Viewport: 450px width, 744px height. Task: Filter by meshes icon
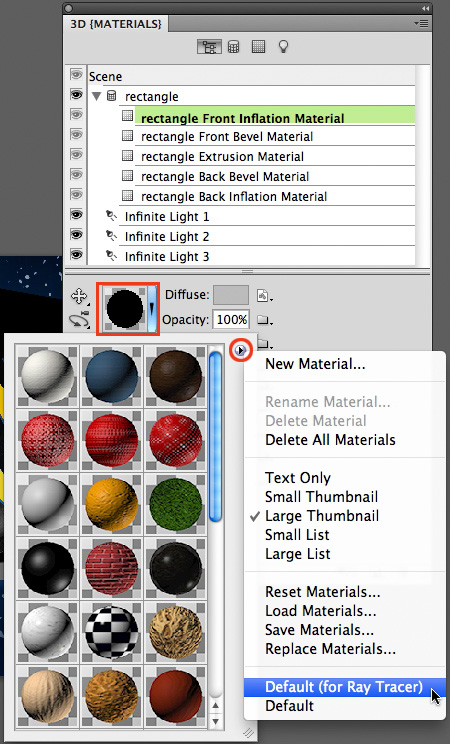tap(234, 46)
